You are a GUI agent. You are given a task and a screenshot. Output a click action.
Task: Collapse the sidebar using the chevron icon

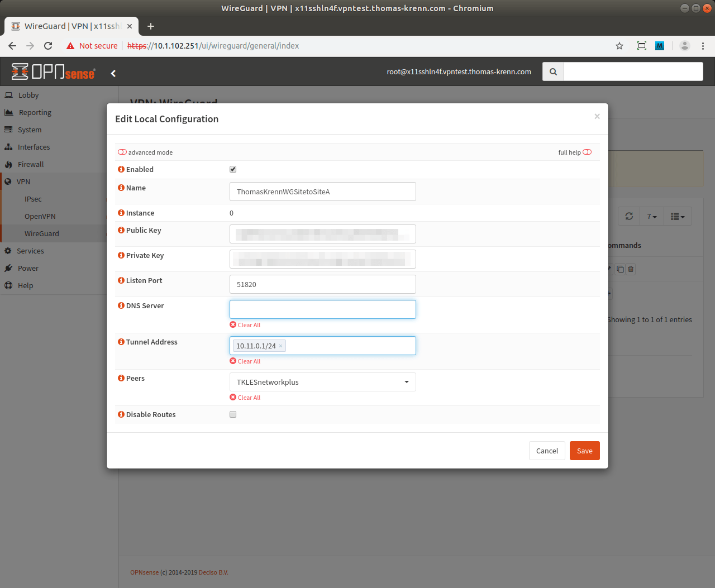coord(113,73)
